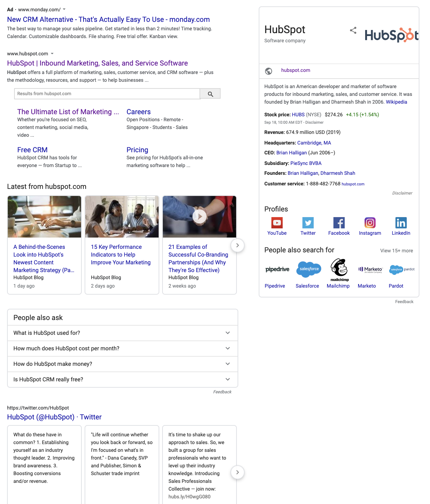Click 'View 15+ more' related searches

(397, 251)
